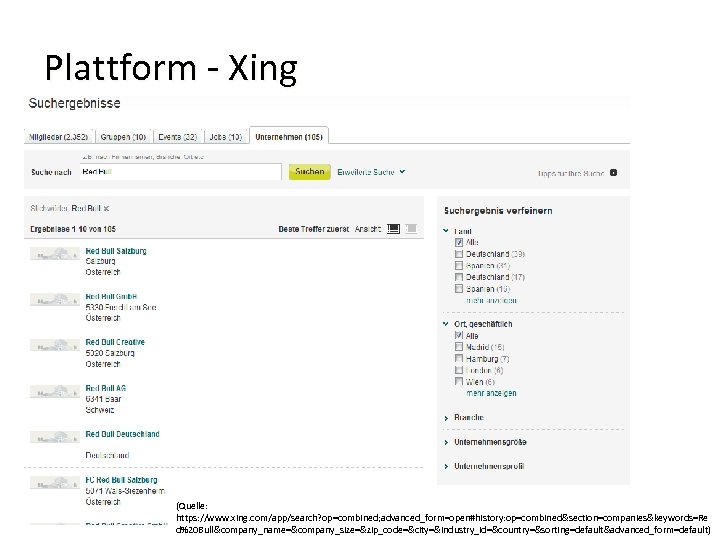Remove the Red Bull keyword filter
This screenshot has height=540, width=720.
click(107, 208)
